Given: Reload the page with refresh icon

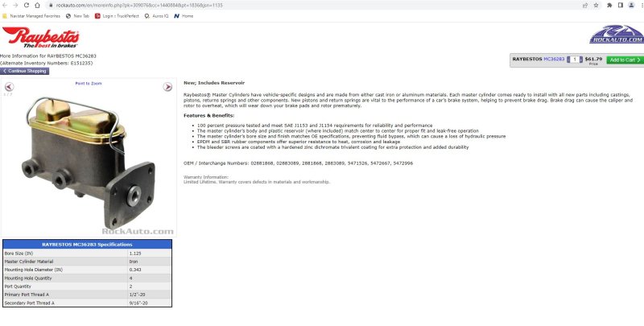Looking at the screenshot, I should pos(27,6).
